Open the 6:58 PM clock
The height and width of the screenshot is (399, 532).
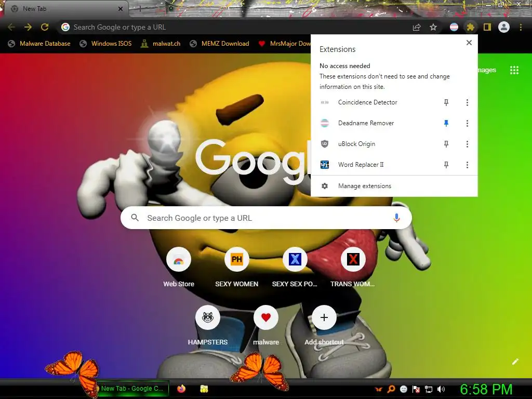click(x=486, y=389)
